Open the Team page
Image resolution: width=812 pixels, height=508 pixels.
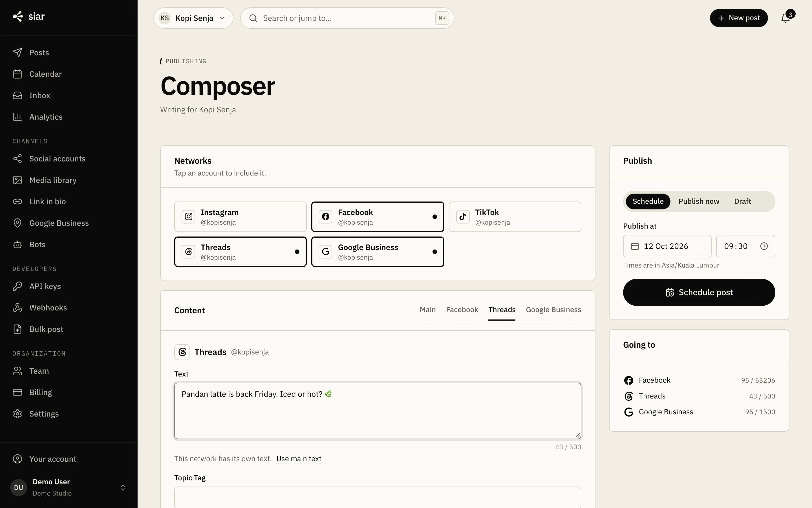coord(69,371)
